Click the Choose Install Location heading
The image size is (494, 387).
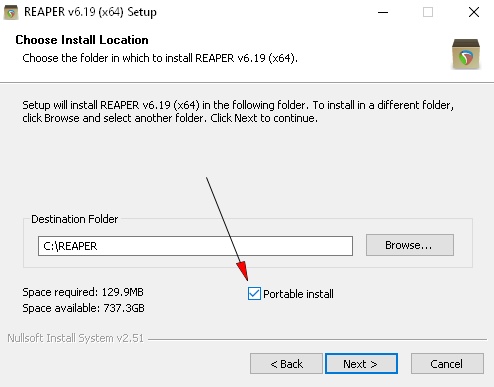click(82, 40)
